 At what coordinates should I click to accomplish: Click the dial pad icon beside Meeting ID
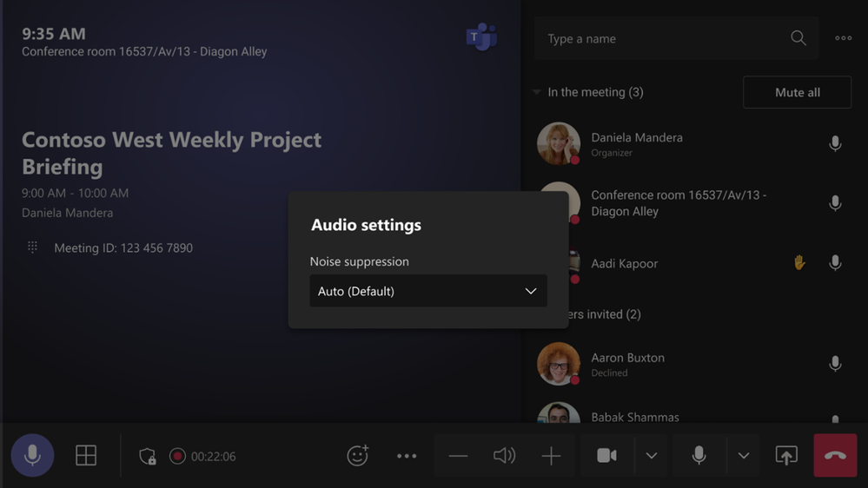click(x=33, y=247)
